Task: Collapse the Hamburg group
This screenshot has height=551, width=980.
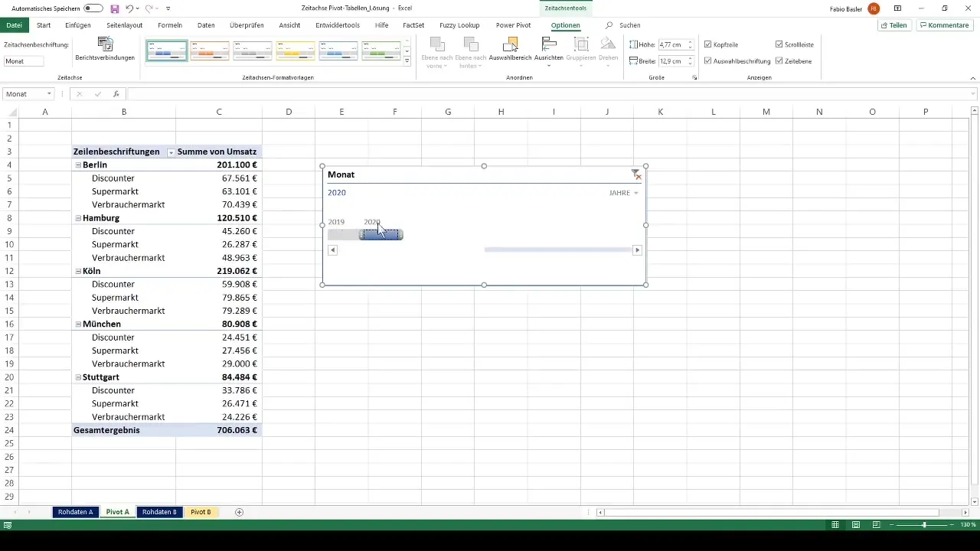Action: coord(78,218)
